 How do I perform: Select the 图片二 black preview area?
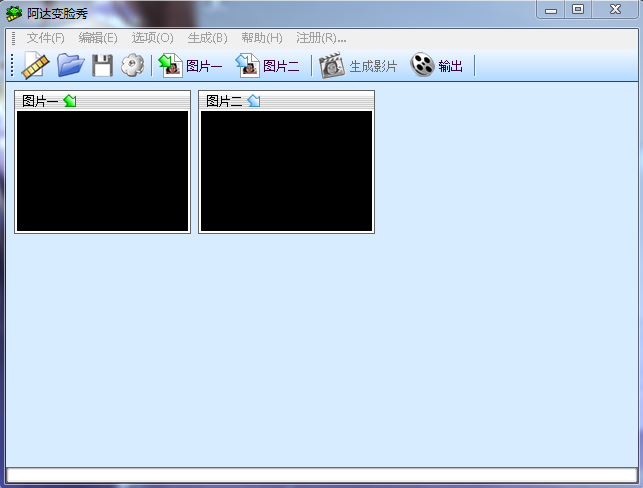[x=286, y=171]
